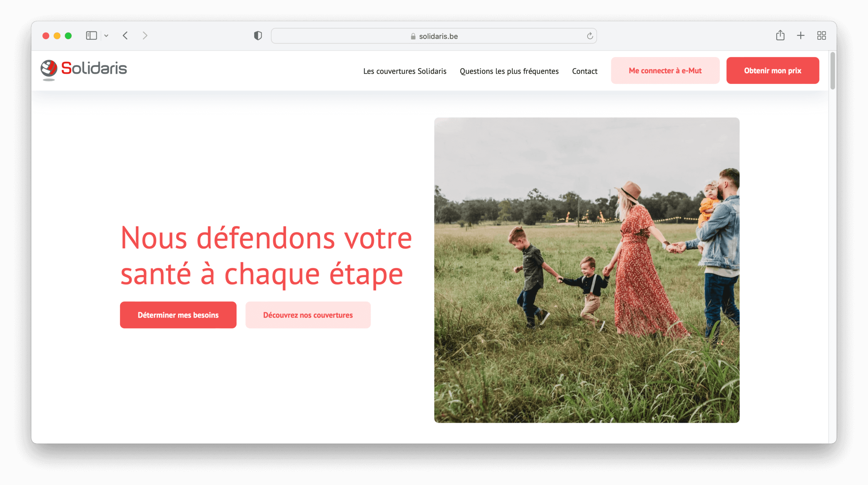The height and width of the screenshot is (485, 868).
Task: Click the Safari sidebar toggle icon
Action: [x=91, y=36]
